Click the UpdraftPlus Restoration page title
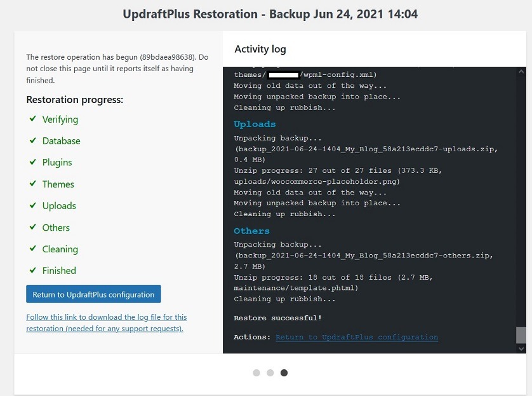Viewport: 532px width, 396px height. coord(270,14)
